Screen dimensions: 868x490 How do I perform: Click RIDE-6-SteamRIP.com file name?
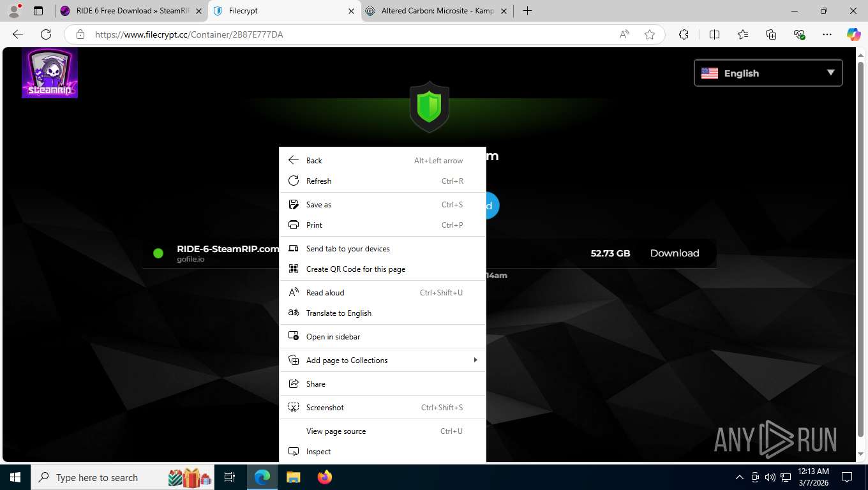click(228, 249)
